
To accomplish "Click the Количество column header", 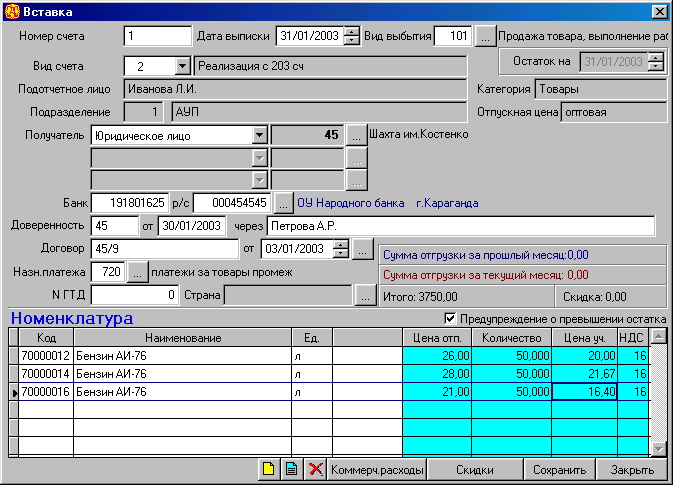I will (x=510, y=338).
